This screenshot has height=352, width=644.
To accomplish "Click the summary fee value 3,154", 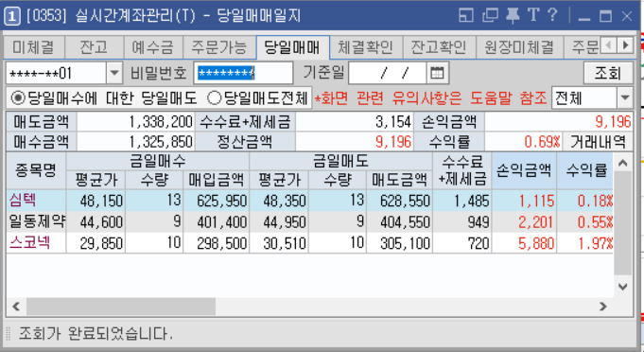I will tap(393, 122).
